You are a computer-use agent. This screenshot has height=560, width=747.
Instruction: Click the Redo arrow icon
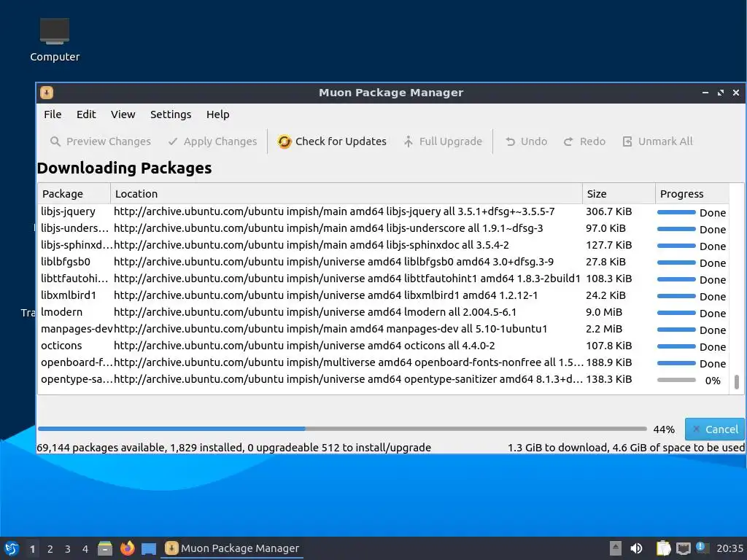568,141
